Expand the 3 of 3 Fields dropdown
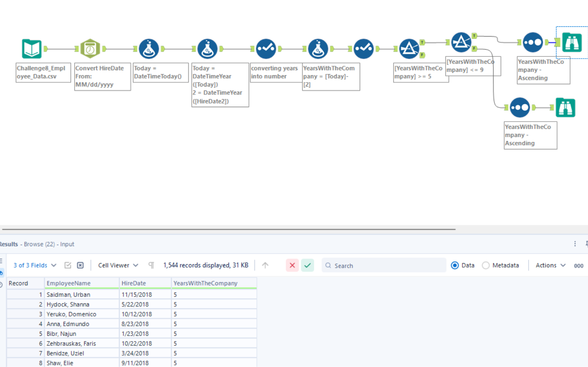This screenshot has height=367, width=588. (x=35, y=265)
